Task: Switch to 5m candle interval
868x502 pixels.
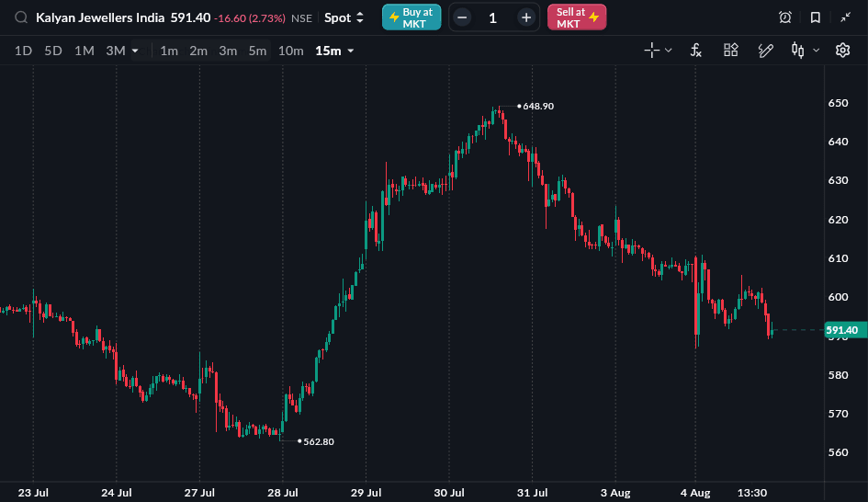Action: tap(257, 51)
